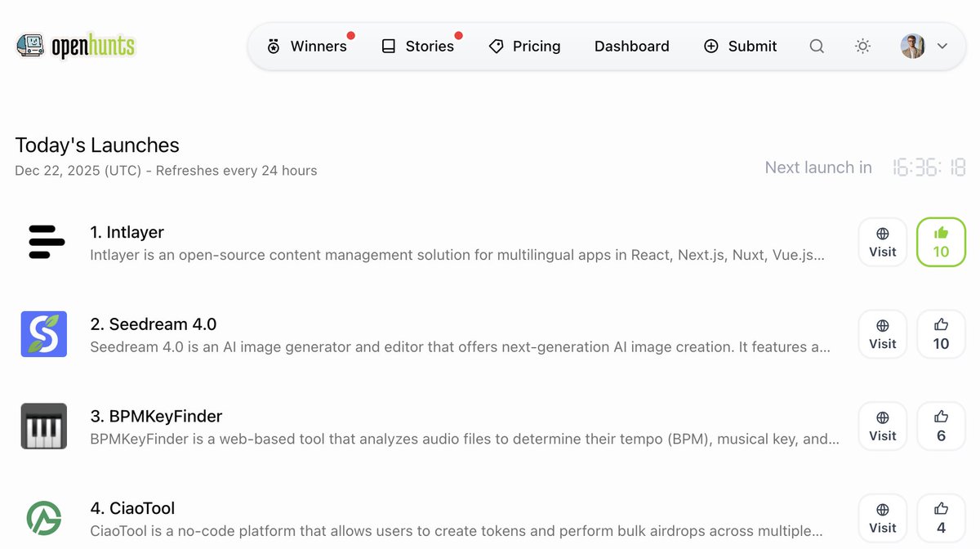This screenshot has width=980, height=549.
Task: Click the CiaoTool description text
Action: (456, 530)
